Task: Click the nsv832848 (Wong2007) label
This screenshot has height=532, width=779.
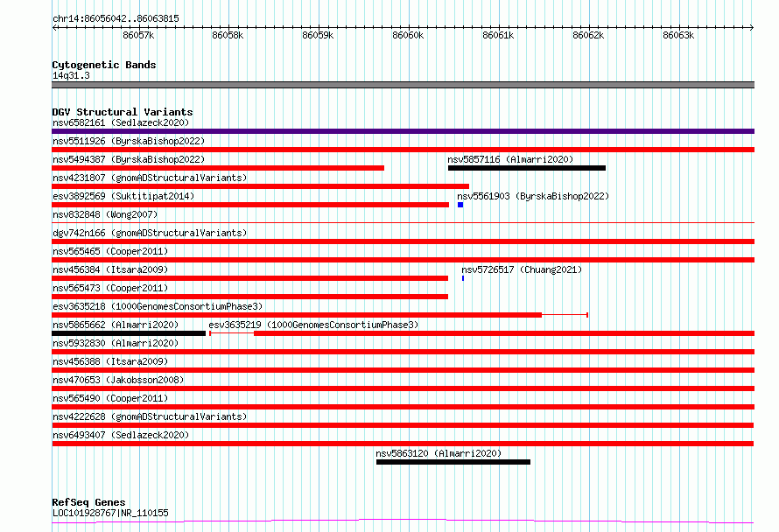Action: pos(105,214)
